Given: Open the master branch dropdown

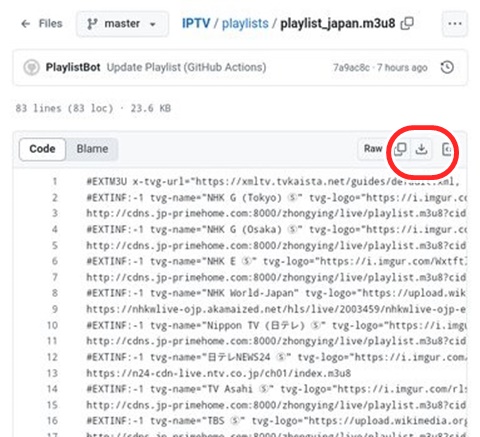Looking at the screenshot, I should pyautogui.click(x=122, y=24).
